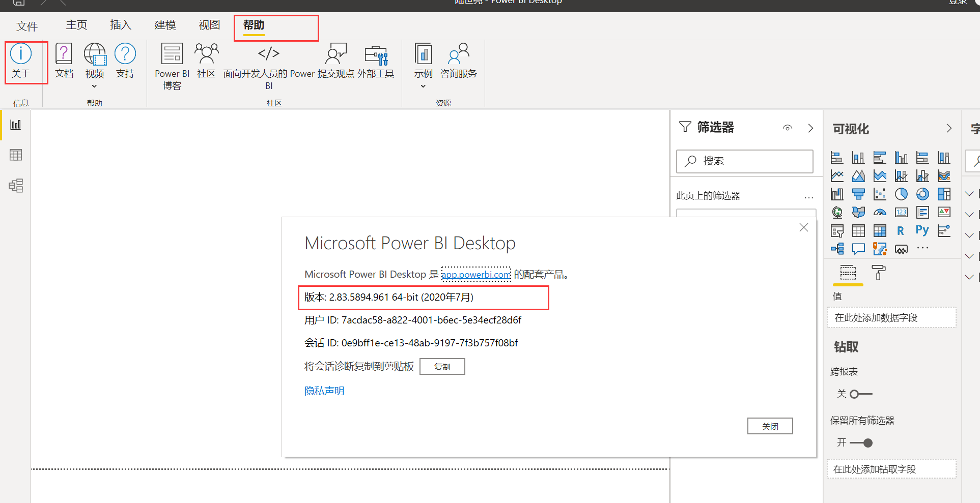This screenshot has width=980, height=503.
Task: Open the About (关于) info icon
Action: coord(21,53)
